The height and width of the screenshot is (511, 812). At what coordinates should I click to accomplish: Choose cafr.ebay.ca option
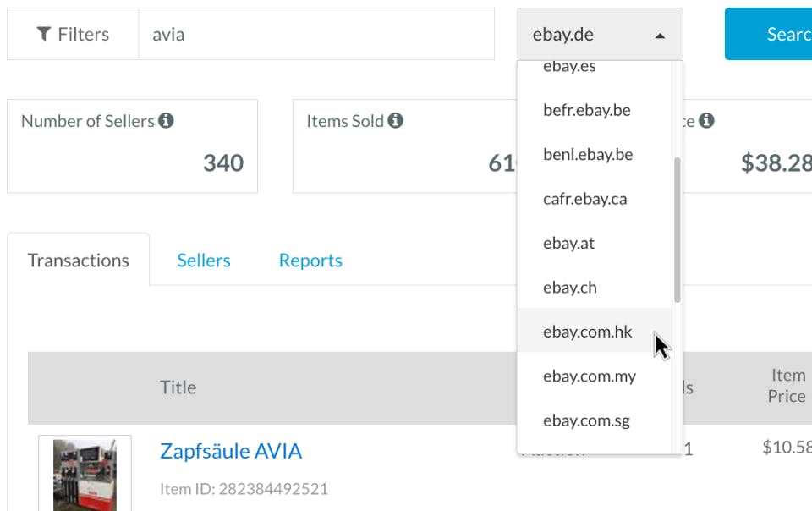[584, 200]
